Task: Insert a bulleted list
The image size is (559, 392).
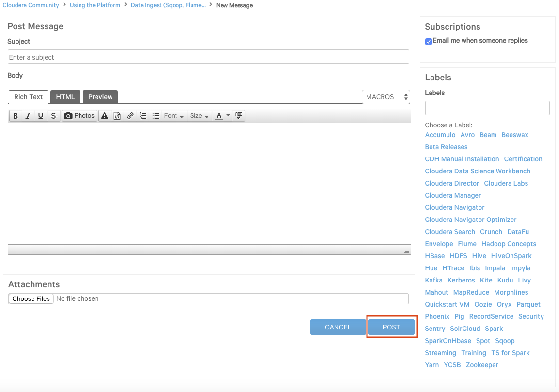Action: 156,116
